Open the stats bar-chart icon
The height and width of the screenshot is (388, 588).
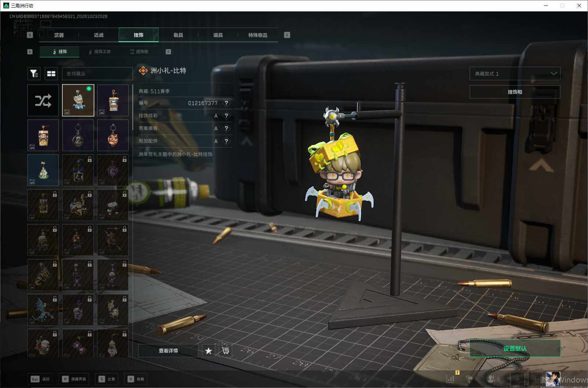450,379
